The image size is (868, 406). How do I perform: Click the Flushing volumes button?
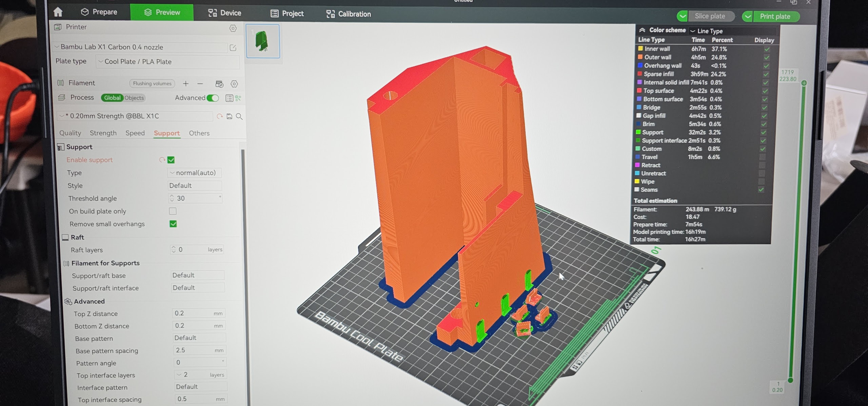pos(152,84)
